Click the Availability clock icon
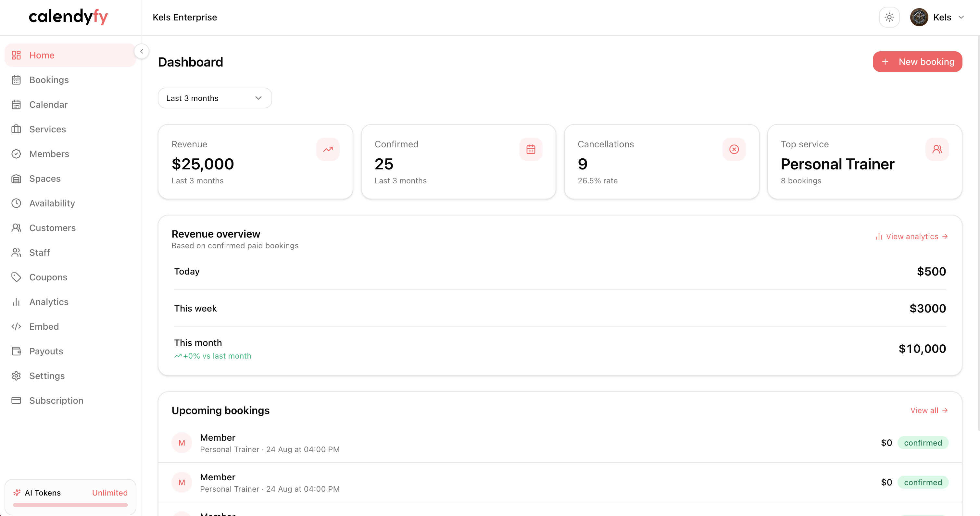Viewport: 980px width, 516px height. [x=16, y=203]
